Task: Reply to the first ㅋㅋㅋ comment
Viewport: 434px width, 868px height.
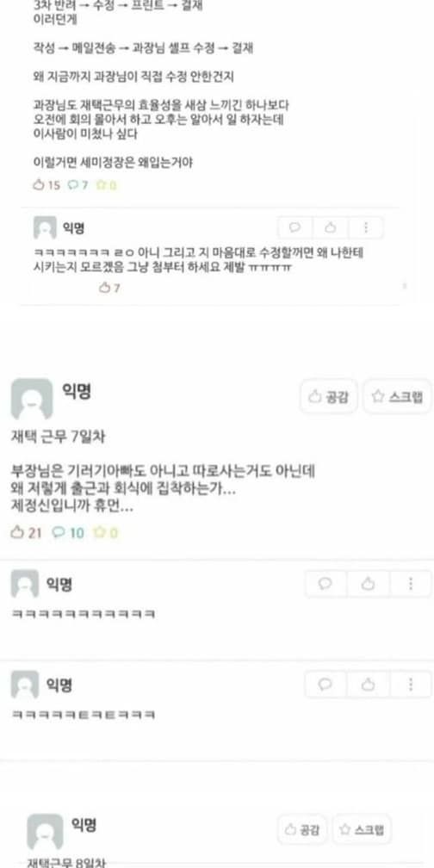Action: coord(326,584)
